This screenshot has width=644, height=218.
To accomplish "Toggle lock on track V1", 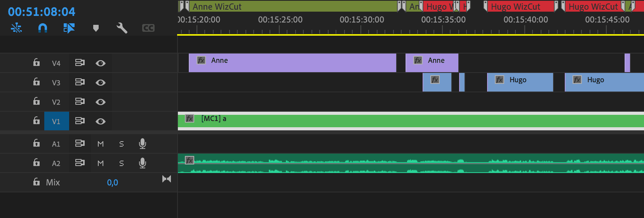I will click(37, 121).
